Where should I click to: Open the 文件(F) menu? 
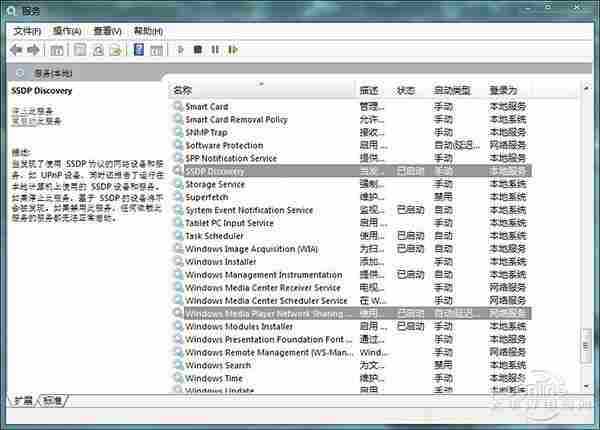[x=27, y=31]
